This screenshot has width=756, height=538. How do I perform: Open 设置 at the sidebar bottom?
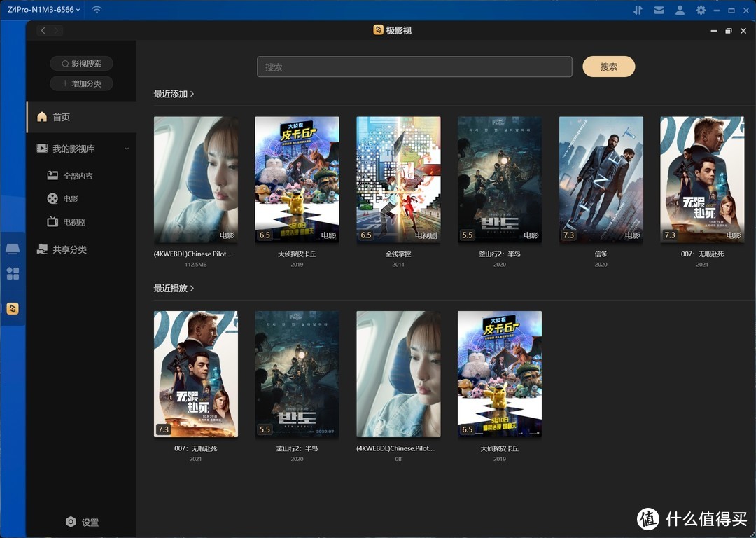82,522
